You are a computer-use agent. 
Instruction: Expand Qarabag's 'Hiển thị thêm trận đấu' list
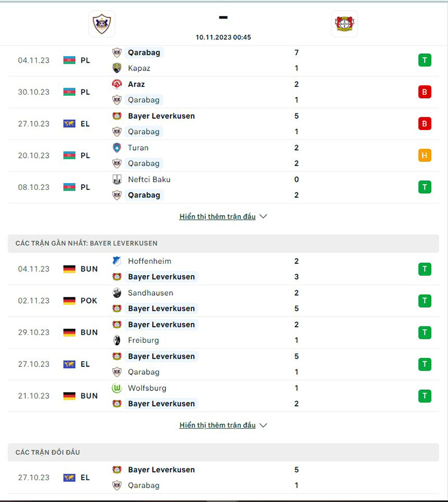217,216
